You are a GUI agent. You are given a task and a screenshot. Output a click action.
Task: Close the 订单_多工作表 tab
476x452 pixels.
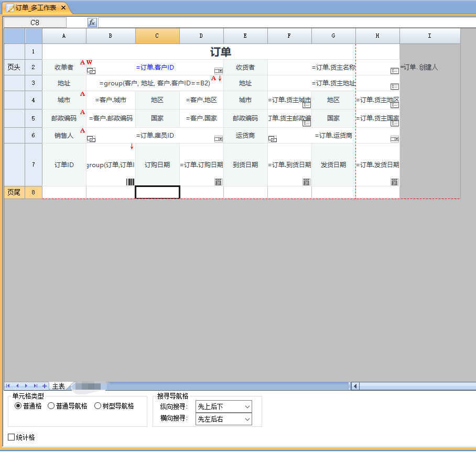(x=63, y=8)
